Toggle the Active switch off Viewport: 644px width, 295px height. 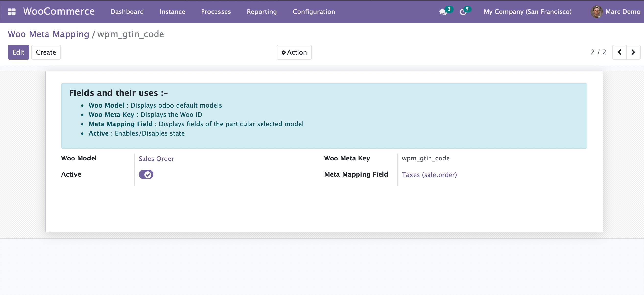click(146, 174)
